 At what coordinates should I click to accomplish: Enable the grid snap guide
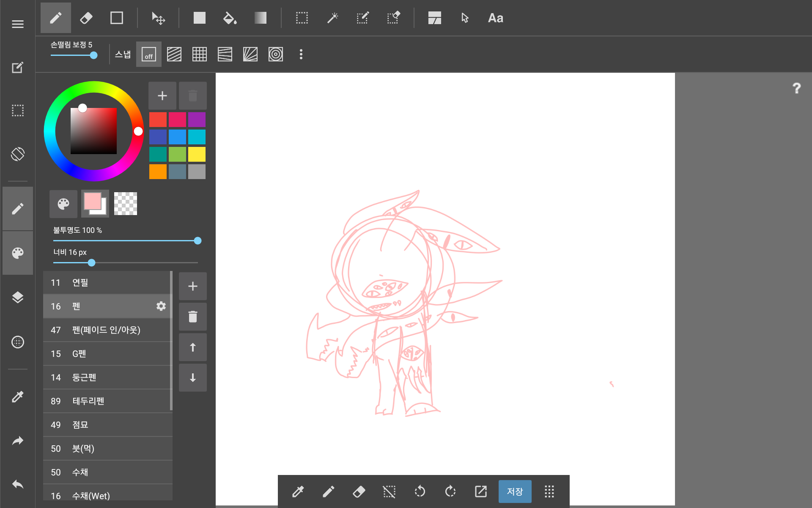coord(199,55)
